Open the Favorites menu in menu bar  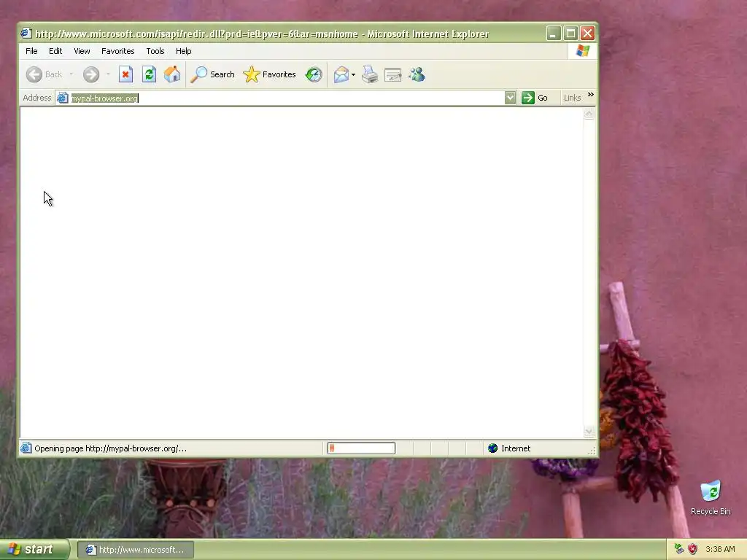[117, 51]
